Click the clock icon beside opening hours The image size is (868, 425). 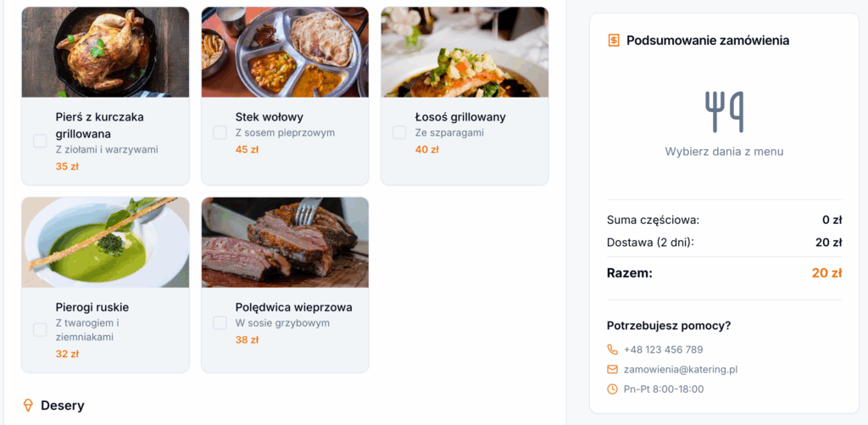click(613, 389)
